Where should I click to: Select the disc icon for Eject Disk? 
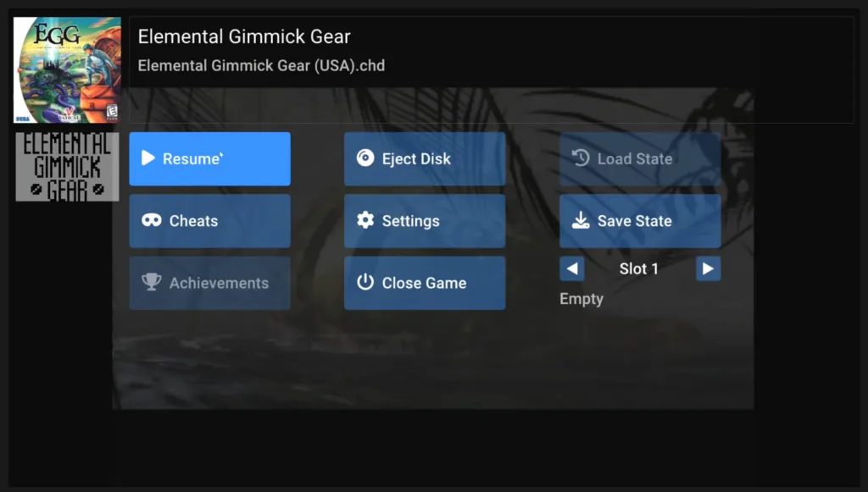point(366,158)
